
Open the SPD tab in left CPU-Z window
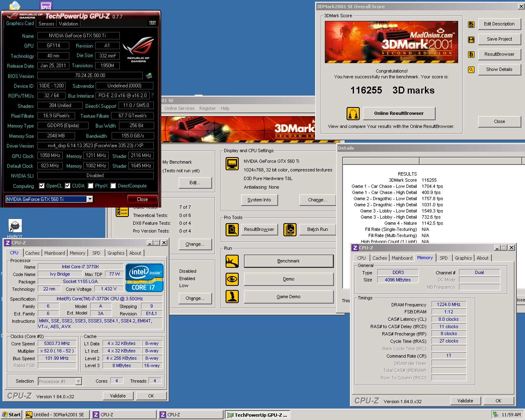pos(96,253)
